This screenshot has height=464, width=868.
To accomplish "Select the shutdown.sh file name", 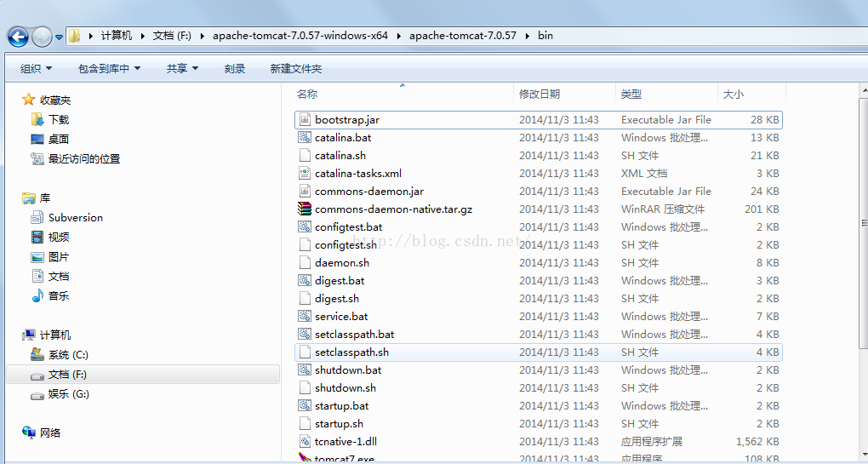I will [x=345, y=387].
